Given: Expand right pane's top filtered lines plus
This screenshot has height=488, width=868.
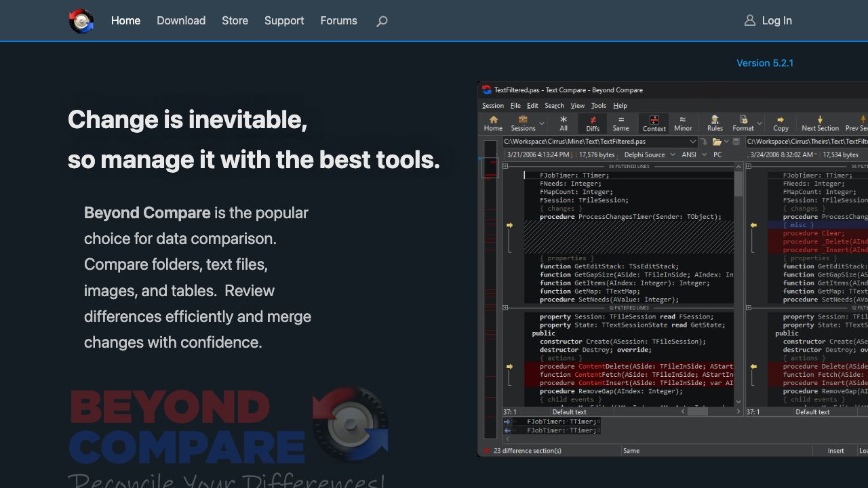Looking at the screenshot, I should 749,166.
